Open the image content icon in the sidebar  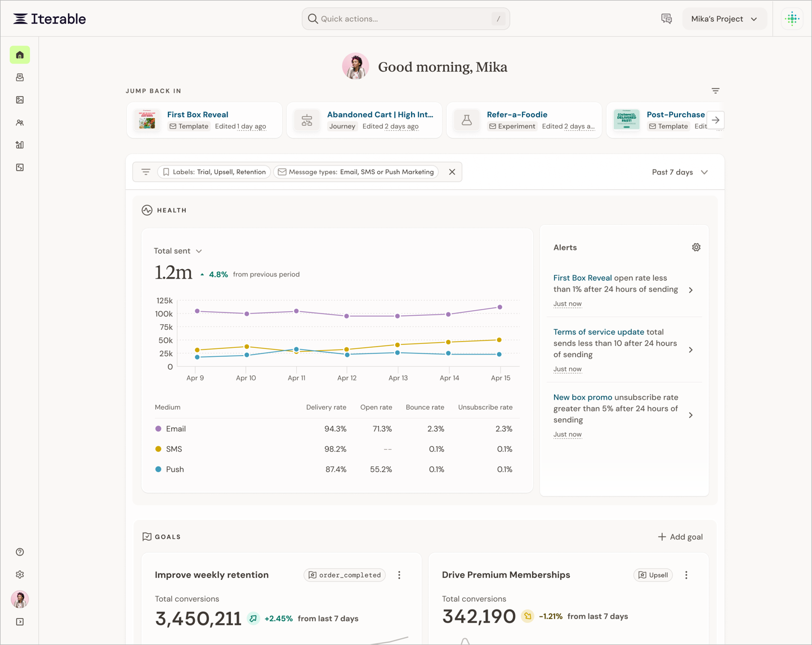tap(20, 100)
